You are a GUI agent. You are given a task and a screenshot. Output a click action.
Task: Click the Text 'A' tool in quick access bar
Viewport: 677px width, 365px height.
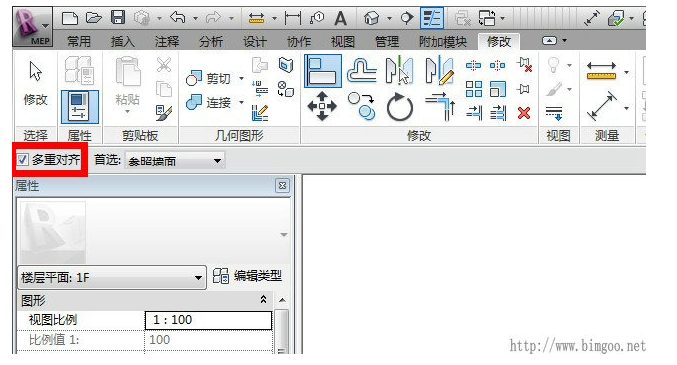(x=341, y=19)
